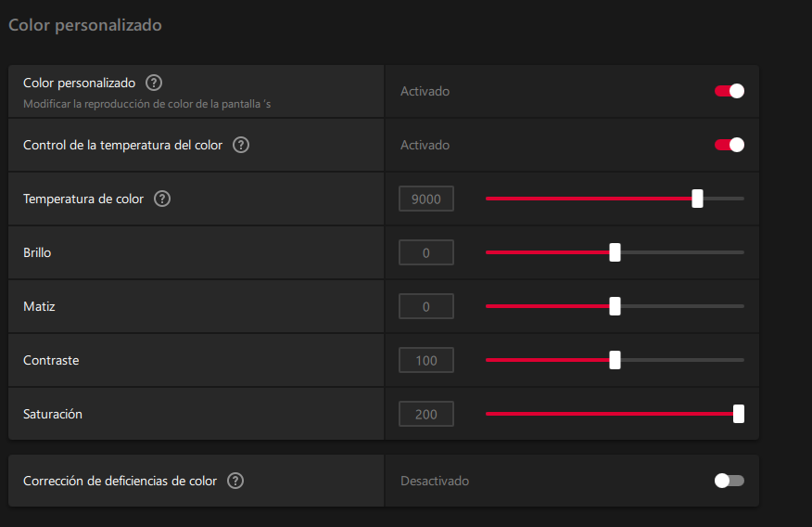This screenshot has width=812, height=527.
Task: Click the Contraste slider handle
Action: 615,360
